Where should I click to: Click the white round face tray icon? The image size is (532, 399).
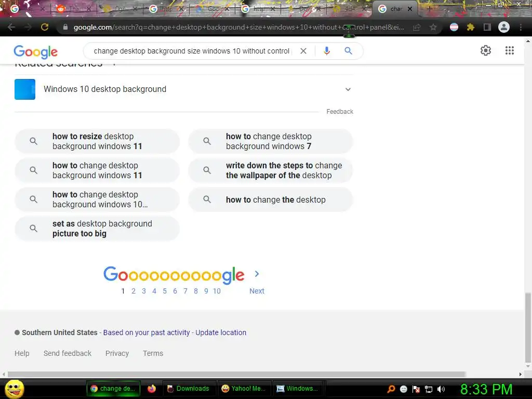(403, 389)
